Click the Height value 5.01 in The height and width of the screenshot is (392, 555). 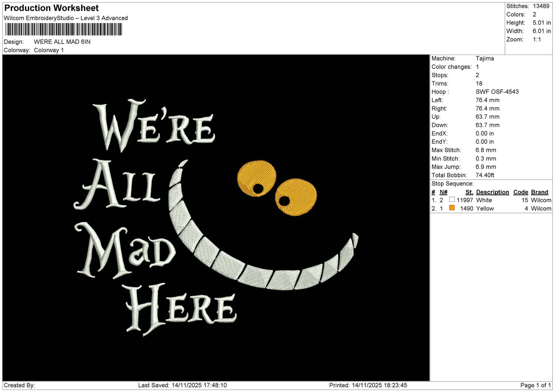[542, 23]
